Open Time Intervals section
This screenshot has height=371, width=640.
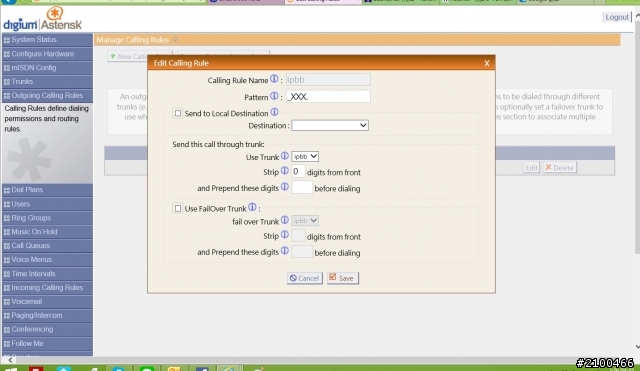(x=47, y=274)
